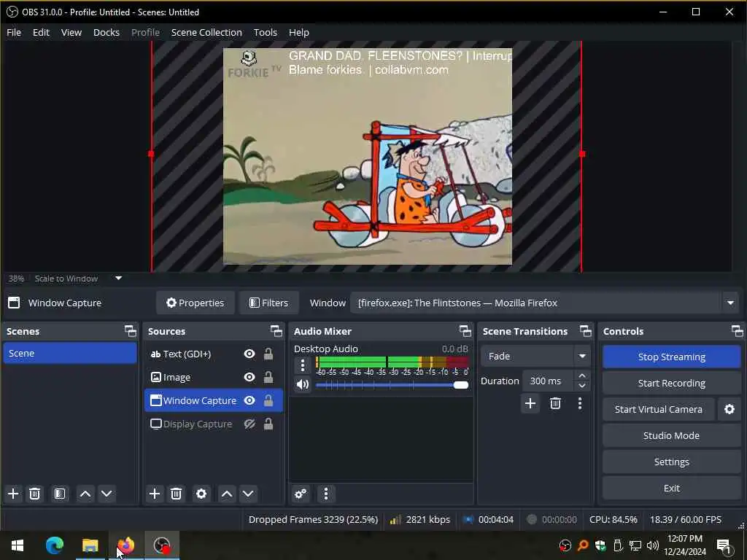Viewport: 747px width, 560px height.
Task: Open Audio Mixer panel menu dots
Action: click(326, 494)
